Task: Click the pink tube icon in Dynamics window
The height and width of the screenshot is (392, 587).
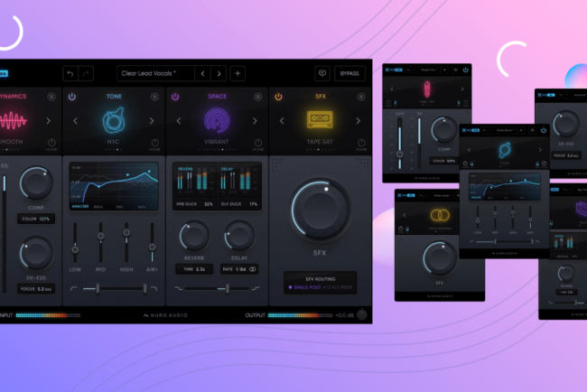Action: click(x=427, y=89)
